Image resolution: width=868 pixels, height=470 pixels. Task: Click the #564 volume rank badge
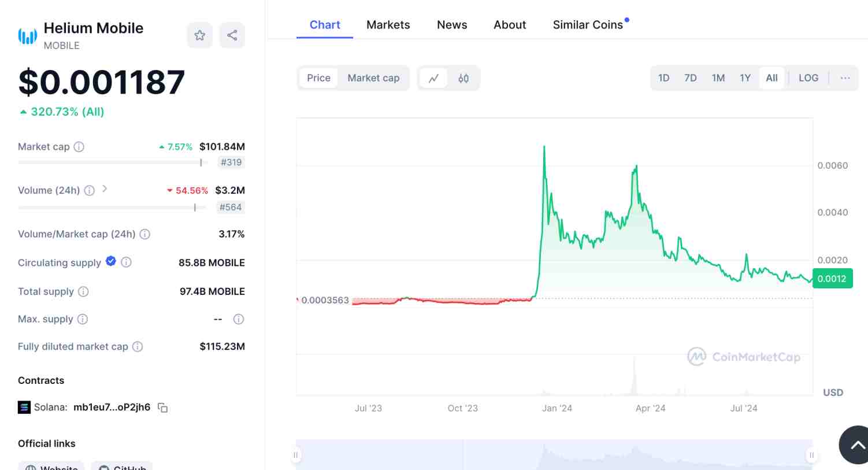pyautogui.click(x=231, y=207)
